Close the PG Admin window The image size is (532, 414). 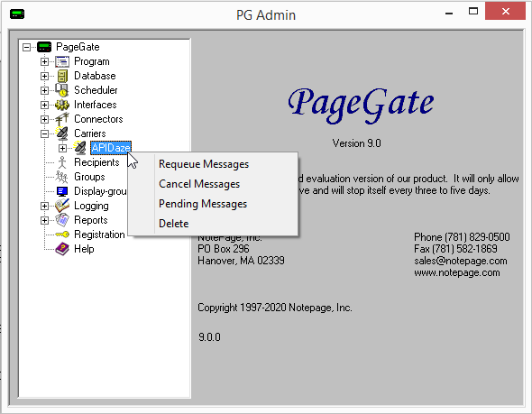click(506, 11)
